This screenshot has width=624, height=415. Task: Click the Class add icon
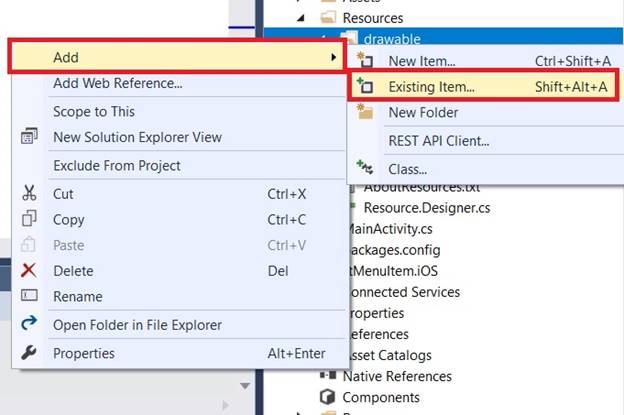(x=365, y=167)
